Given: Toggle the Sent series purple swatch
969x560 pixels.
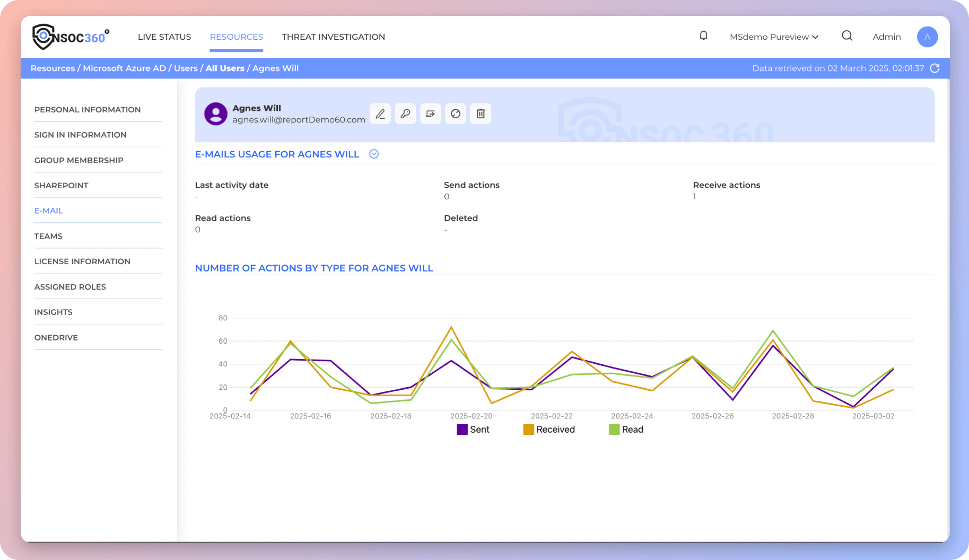Looking at the screenshot, I should point(462,430).
